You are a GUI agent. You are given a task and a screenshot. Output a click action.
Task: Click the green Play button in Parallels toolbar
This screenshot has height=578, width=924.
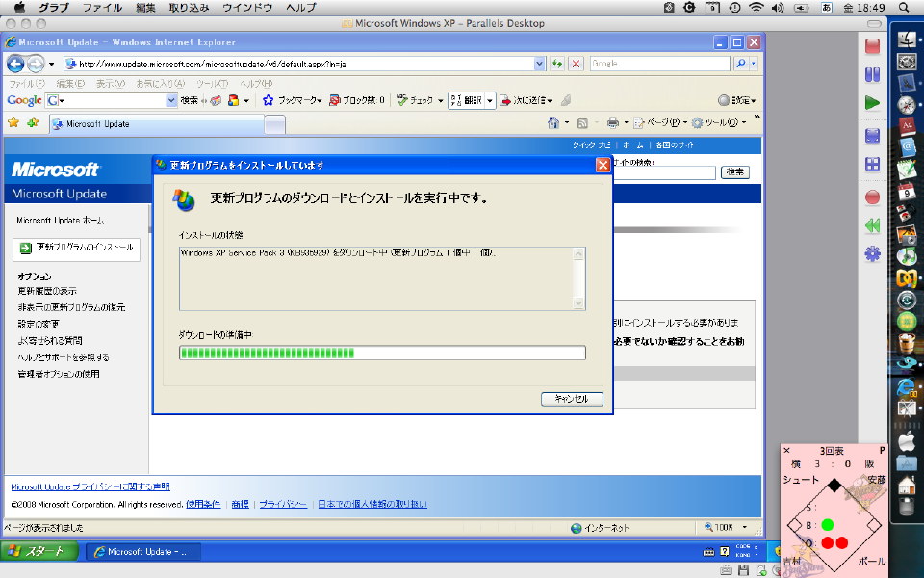click(x=872, y=103)
